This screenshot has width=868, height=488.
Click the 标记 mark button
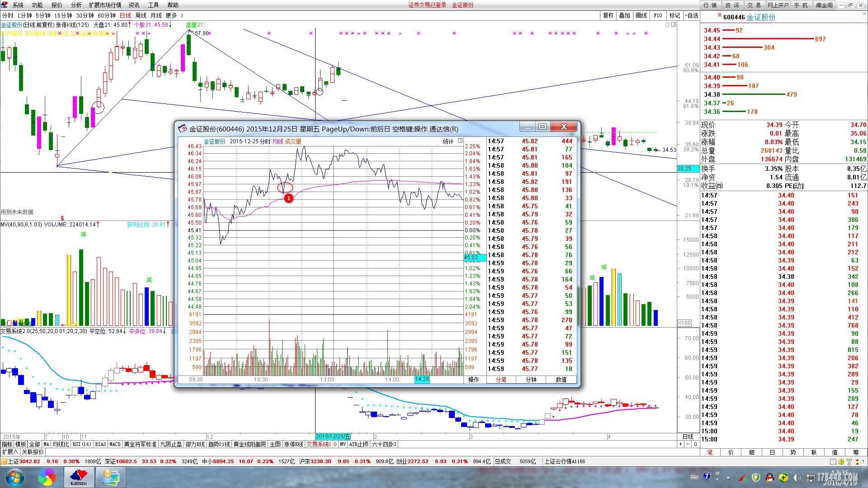coord(675,15)
